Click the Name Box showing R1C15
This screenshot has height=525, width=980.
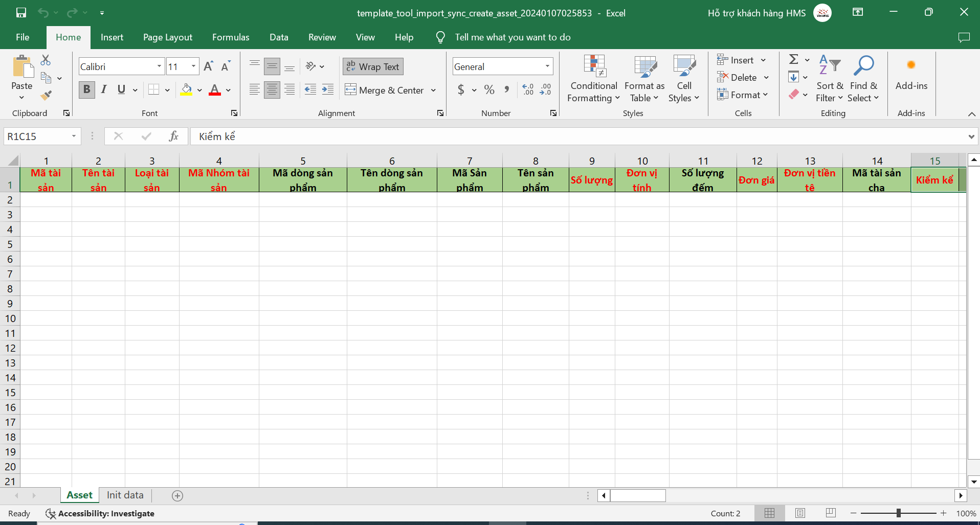tap(37, 136)
